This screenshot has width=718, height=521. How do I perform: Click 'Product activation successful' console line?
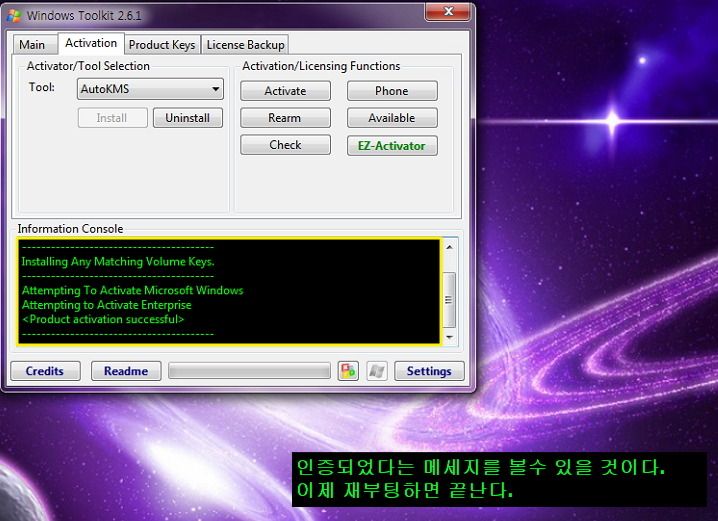point(103,319)
